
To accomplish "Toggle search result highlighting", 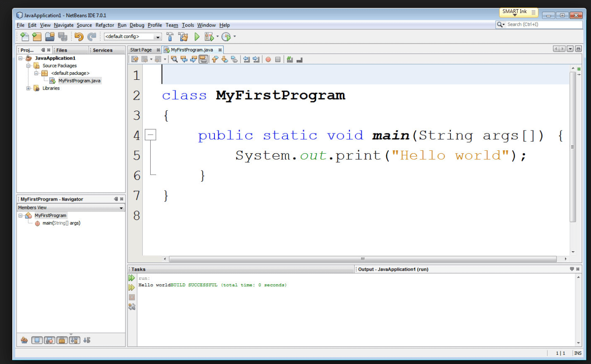I will [x=203, y=59].
